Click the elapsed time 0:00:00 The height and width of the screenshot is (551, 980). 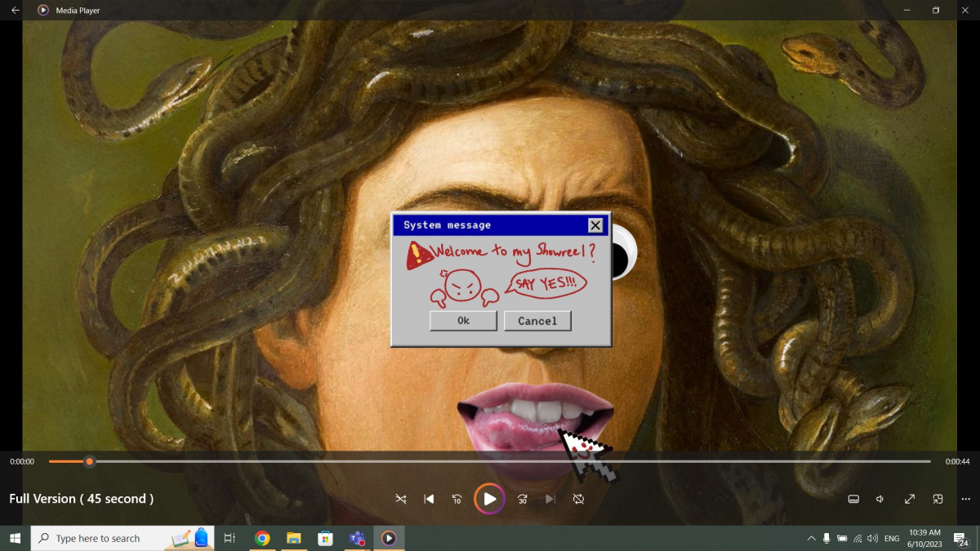point(22,462)
